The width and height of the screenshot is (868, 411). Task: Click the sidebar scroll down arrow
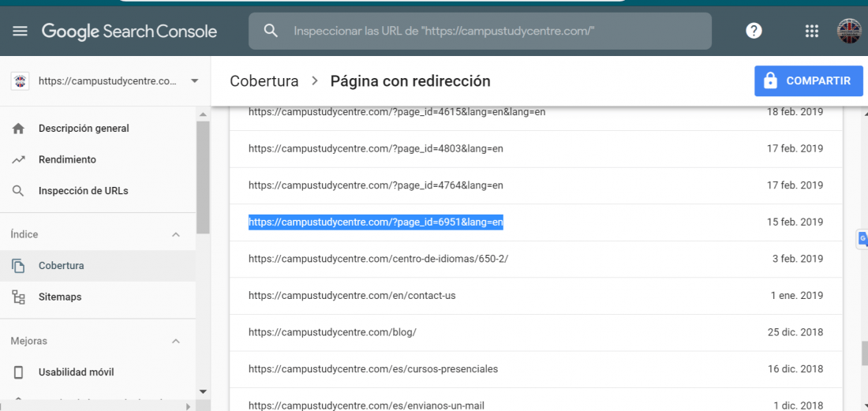click(x=203, y=391)
